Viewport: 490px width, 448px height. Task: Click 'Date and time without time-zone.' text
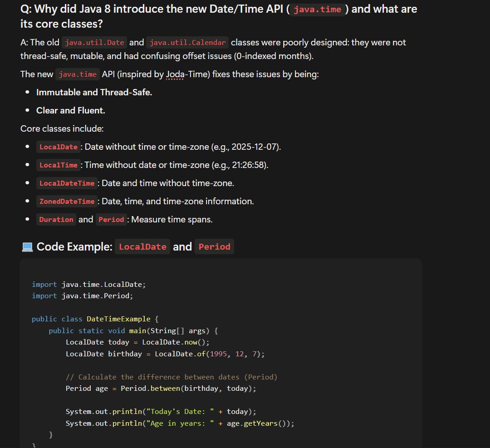(x=168, y=183)
